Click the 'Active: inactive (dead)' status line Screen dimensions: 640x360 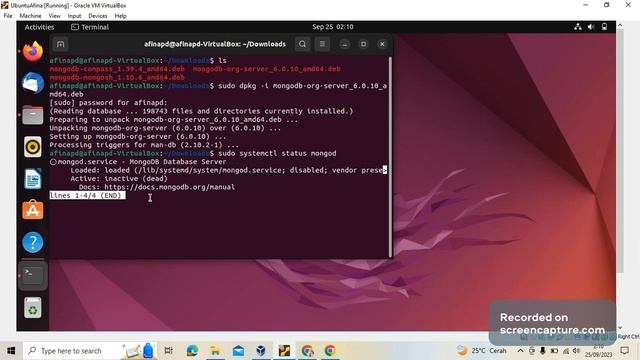click(x=119, y=178)
